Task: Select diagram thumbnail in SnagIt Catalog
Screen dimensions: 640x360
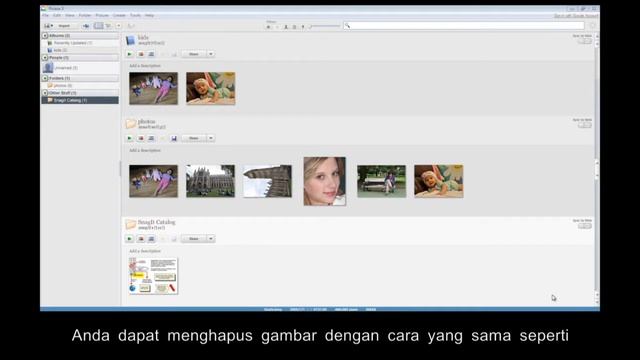Action: click(x=153, y=276)
